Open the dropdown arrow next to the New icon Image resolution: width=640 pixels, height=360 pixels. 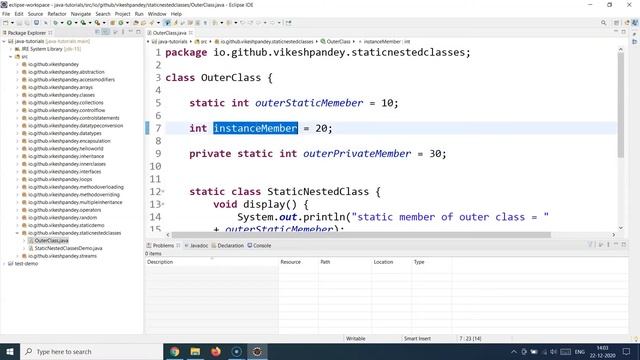click(x=12, y=23)
